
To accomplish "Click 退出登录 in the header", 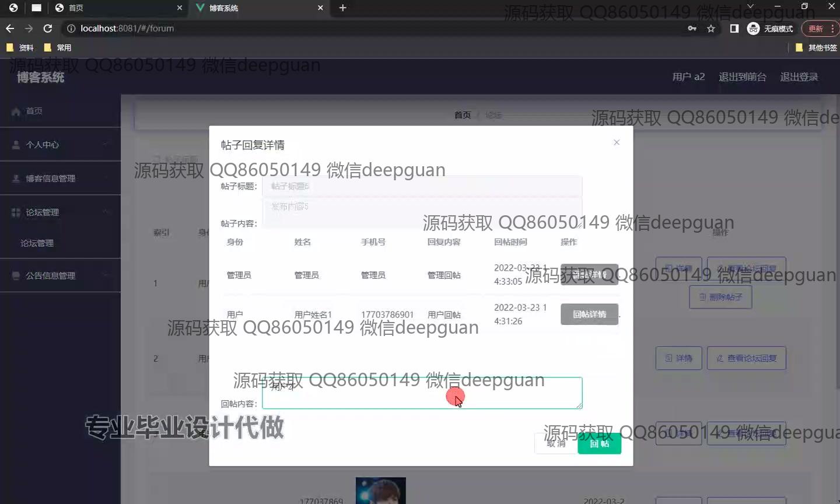I will tap(799, 77).
